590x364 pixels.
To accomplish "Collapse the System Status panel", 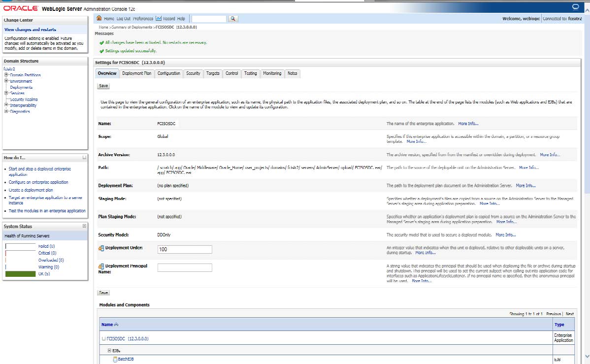I will (x=84, y=226).
